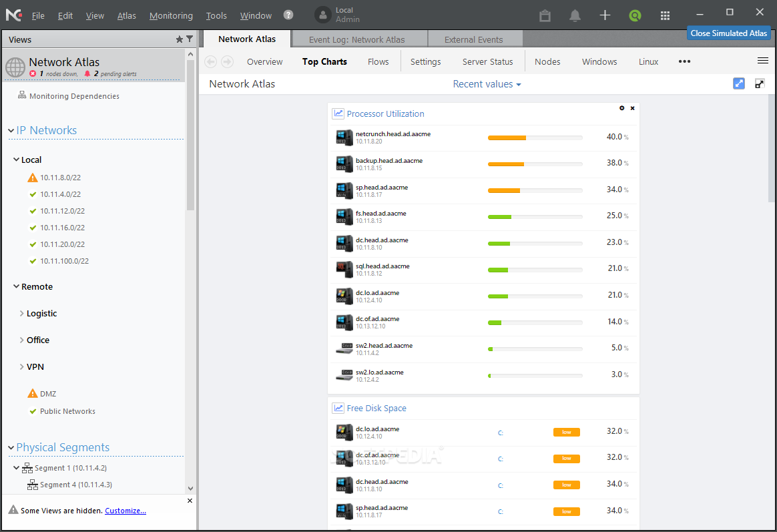Click the star favorites icon in Views
The image size is (777, 532).
pos(180,39)
